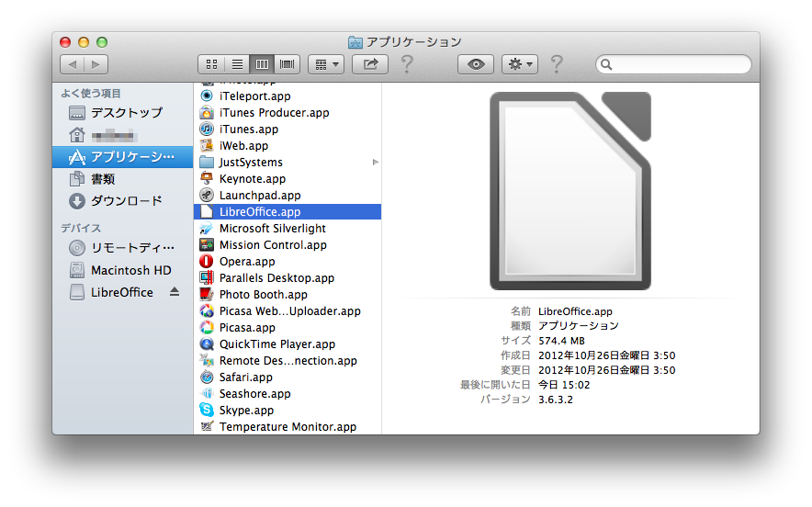Open ダウンロード in the sidebar

tap(123, 200)
